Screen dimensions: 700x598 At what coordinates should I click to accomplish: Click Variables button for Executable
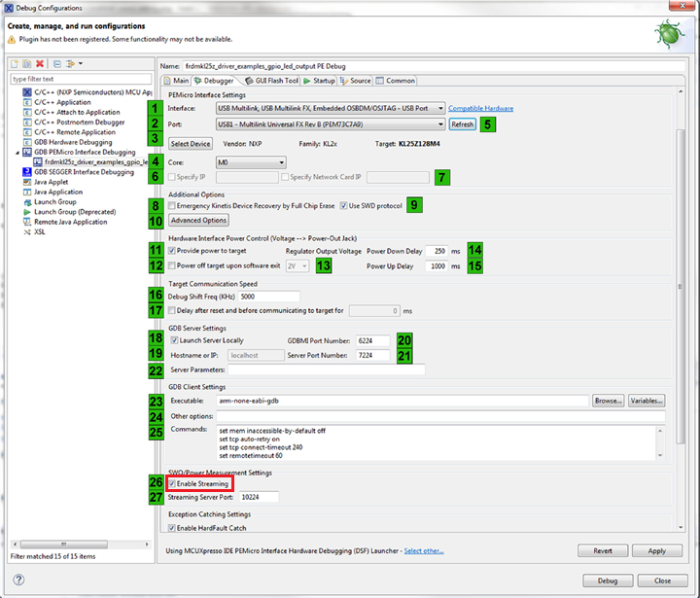click(x=647, y=401)
